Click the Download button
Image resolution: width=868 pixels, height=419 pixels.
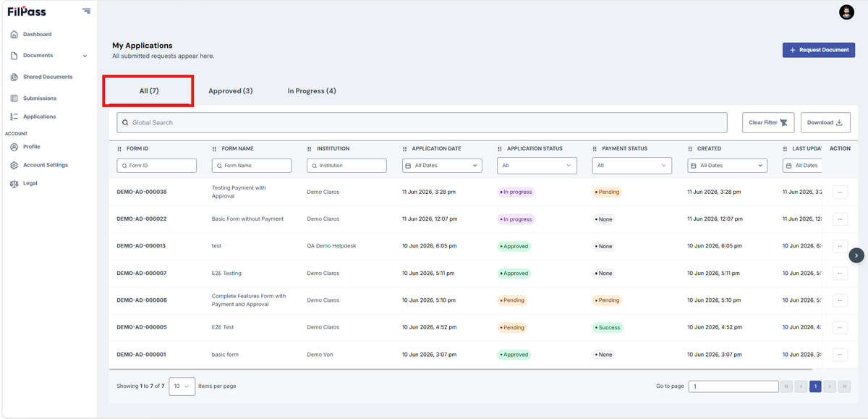[x=825, y=122]
